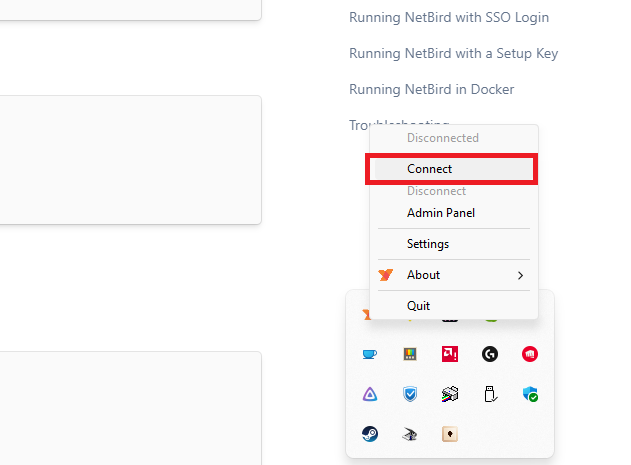
Task: Click the Logitech G HUB tray icon
Action: 490,354
